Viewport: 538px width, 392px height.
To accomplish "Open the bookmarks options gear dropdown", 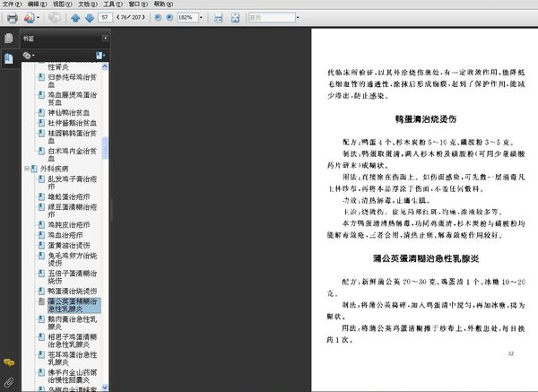I will (30, 56).
